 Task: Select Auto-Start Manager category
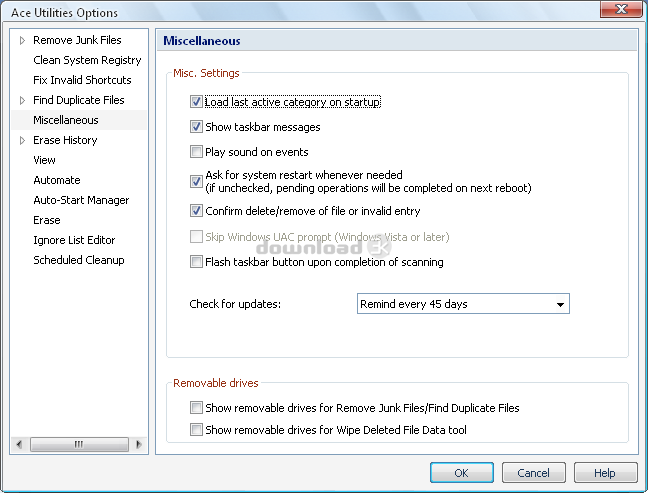click(81, 200)
